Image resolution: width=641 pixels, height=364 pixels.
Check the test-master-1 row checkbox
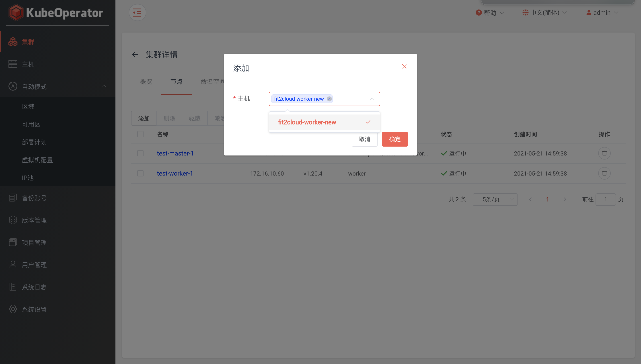[140, 153]
